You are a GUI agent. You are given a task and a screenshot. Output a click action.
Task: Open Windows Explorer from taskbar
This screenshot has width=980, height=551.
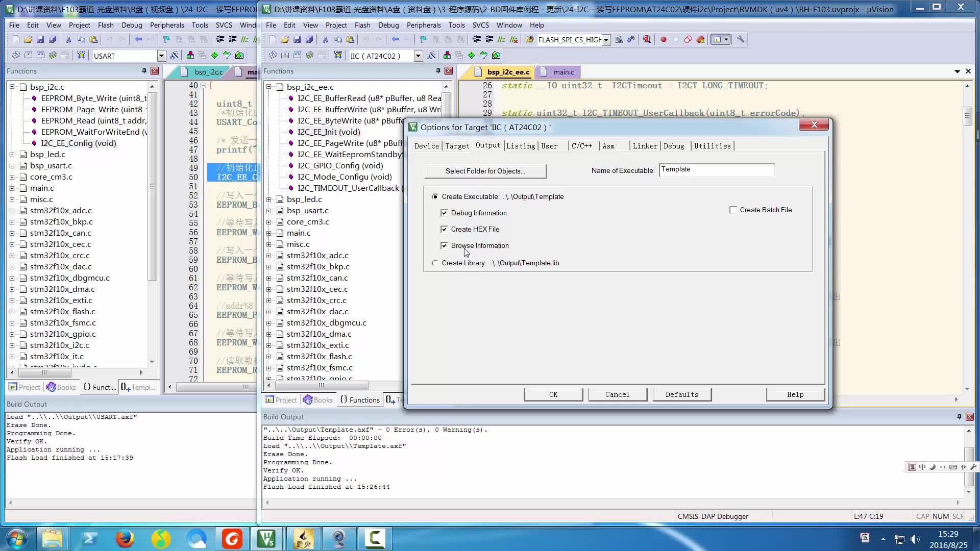[x=52, y=539]
